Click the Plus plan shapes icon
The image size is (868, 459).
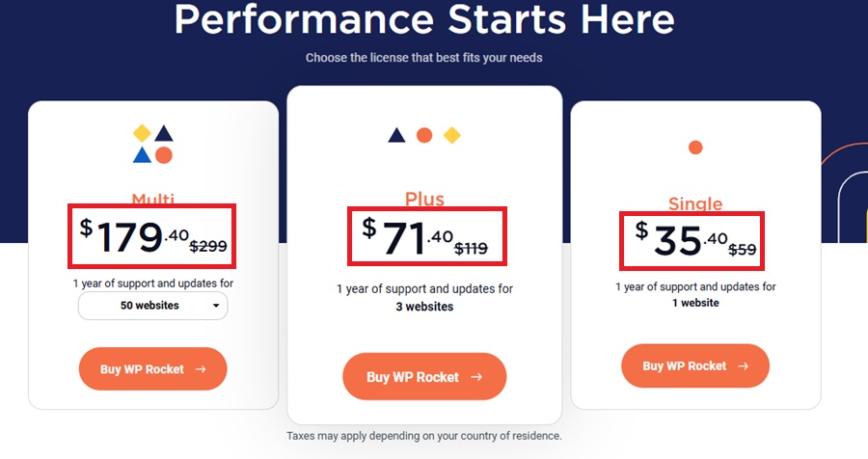(x=424, y=136)
